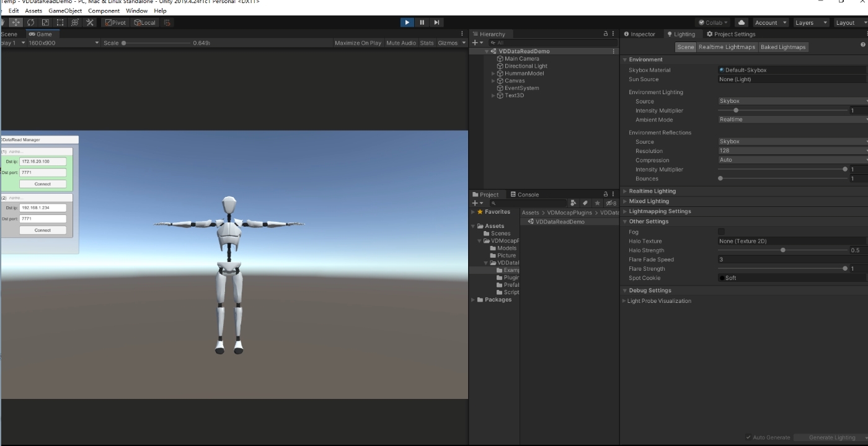Click the Play button
This screenshot has width=868, height=446.
click(x=407, y=22)
